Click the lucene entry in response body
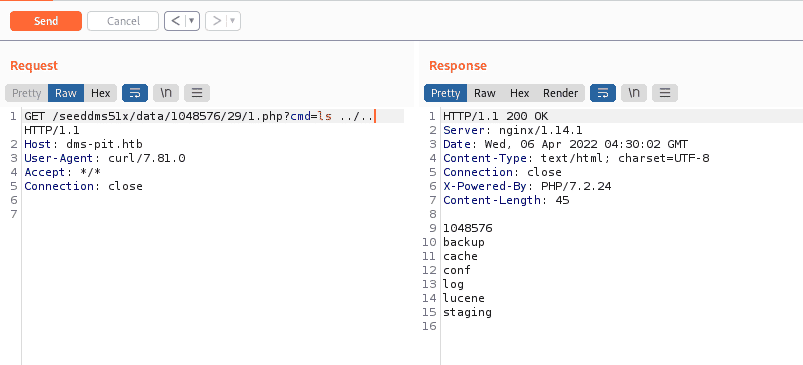The image size is (803, 365). 463,297
